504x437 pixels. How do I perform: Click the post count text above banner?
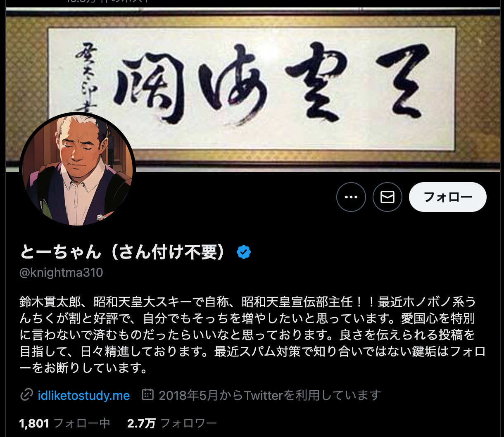(x=108, y=1)
